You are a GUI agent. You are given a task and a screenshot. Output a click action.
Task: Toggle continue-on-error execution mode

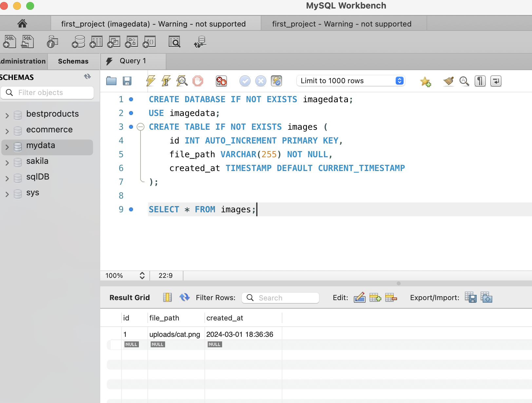(x=221, y=81)
